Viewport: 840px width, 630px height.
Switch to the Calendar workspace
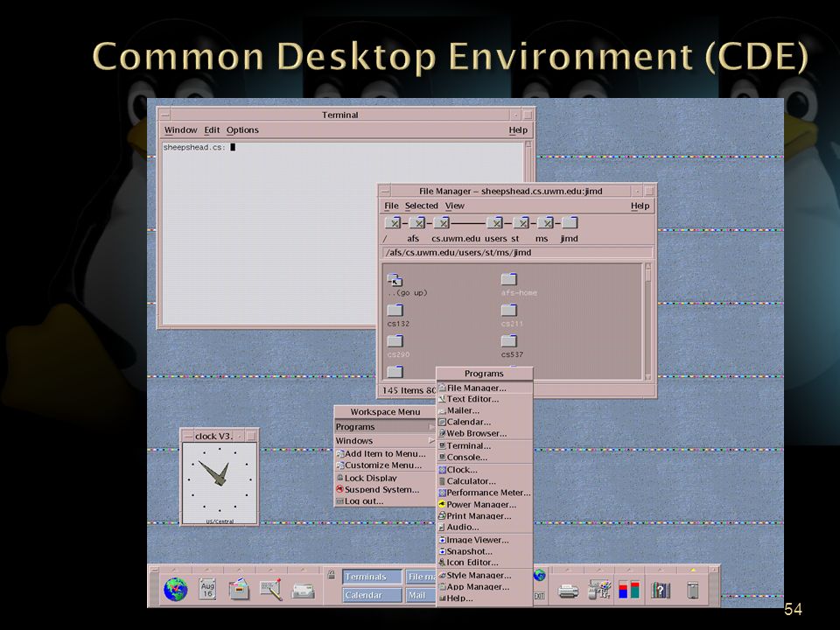coord(373,595)
